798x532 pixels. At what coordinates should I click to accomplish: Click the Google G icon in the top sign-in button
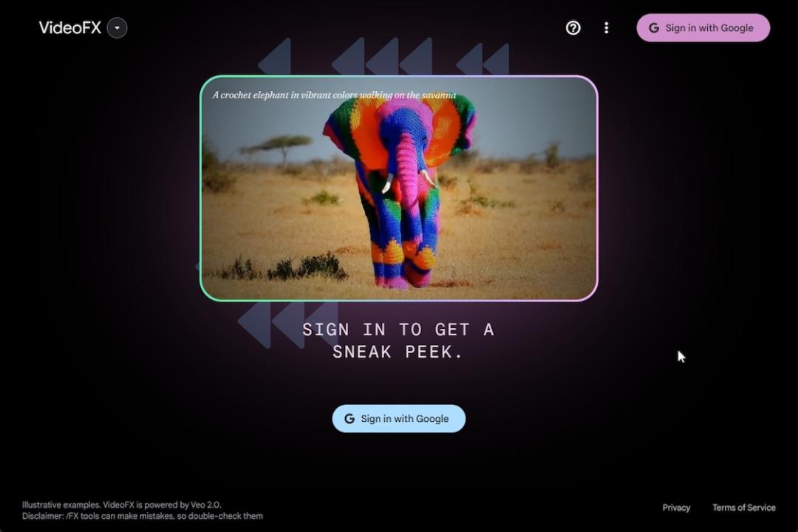654,27
